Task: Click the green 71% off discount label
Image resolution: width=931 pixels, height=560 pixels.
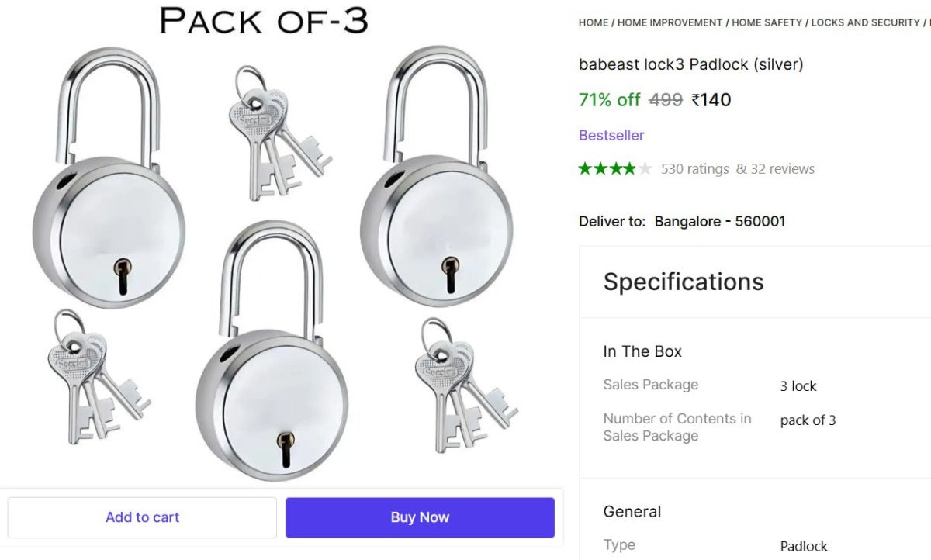Action: tap(609, 100)
